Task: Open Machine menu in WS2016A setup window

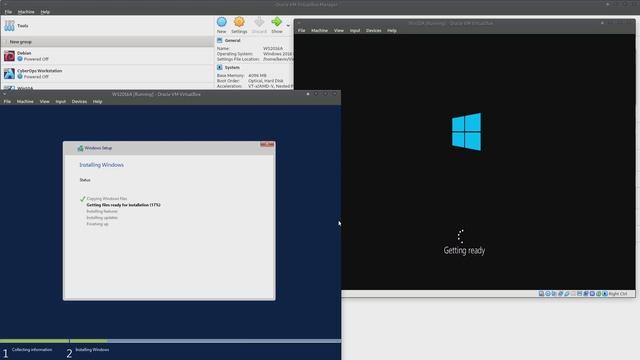Action: 25,101
